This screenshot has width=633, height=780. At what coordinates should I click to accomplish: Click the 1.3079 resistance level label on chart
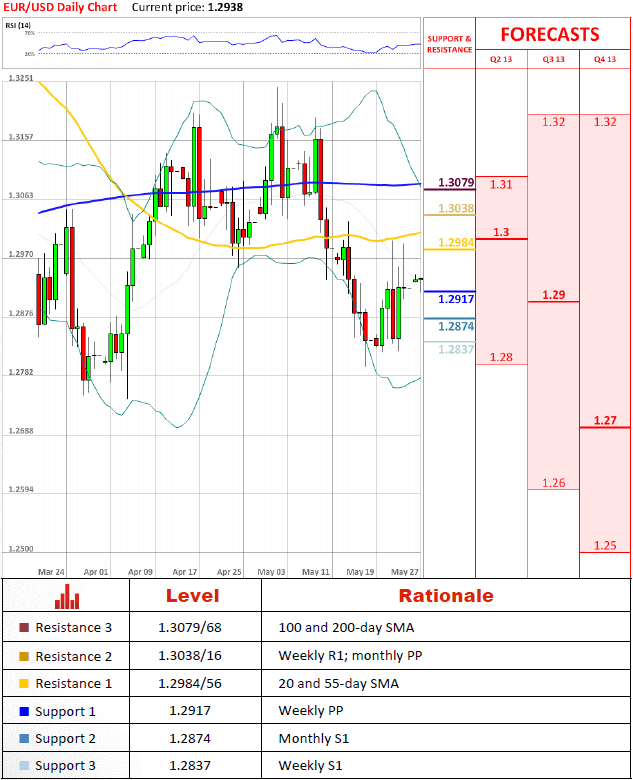456,183
